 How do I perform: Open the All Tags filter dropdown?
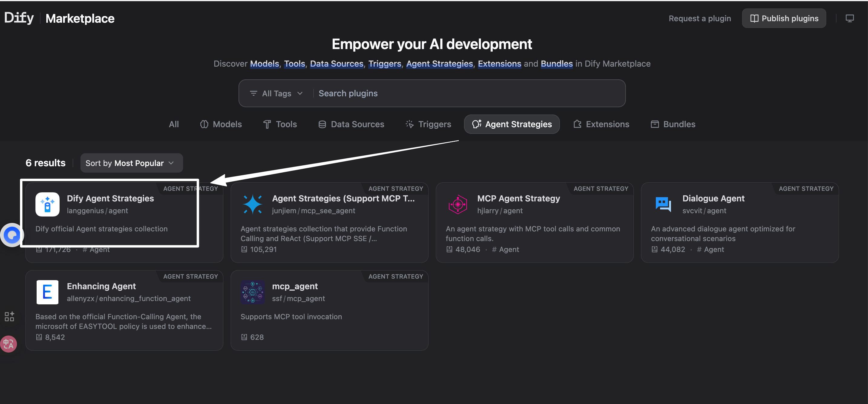[x=276, y=93]
